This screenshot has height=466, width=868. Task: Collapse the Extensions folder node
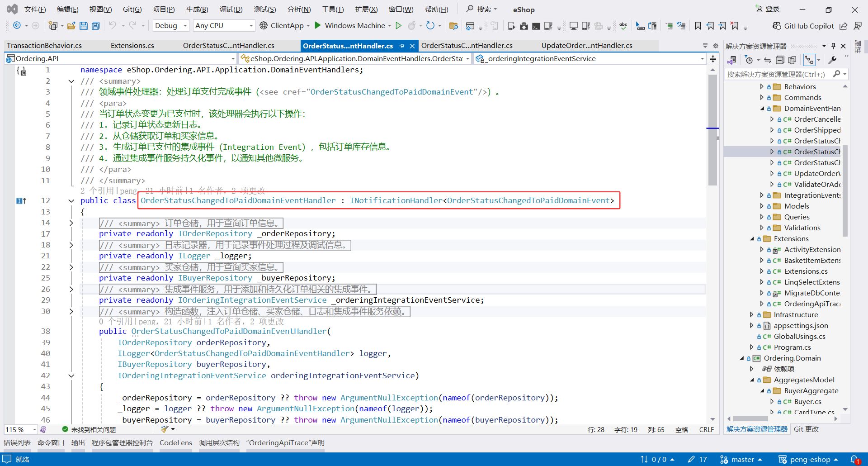(x=752, y=238)
